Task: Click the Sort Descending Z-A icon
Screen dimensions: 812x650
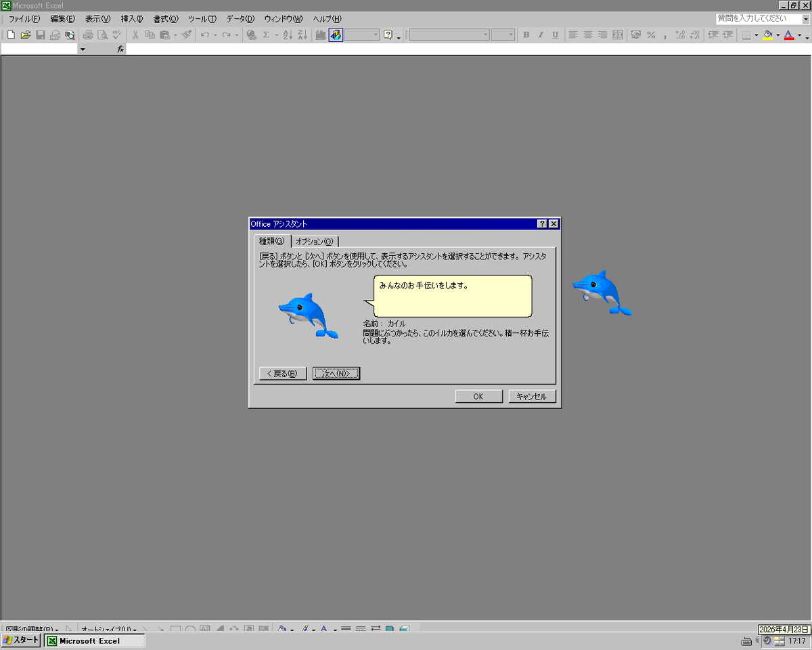Action: pos(302,35)
